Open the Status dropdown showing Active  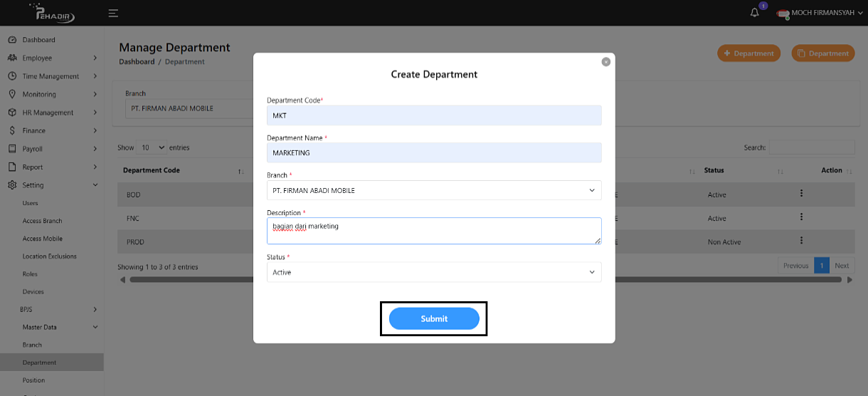pos(434,272)
